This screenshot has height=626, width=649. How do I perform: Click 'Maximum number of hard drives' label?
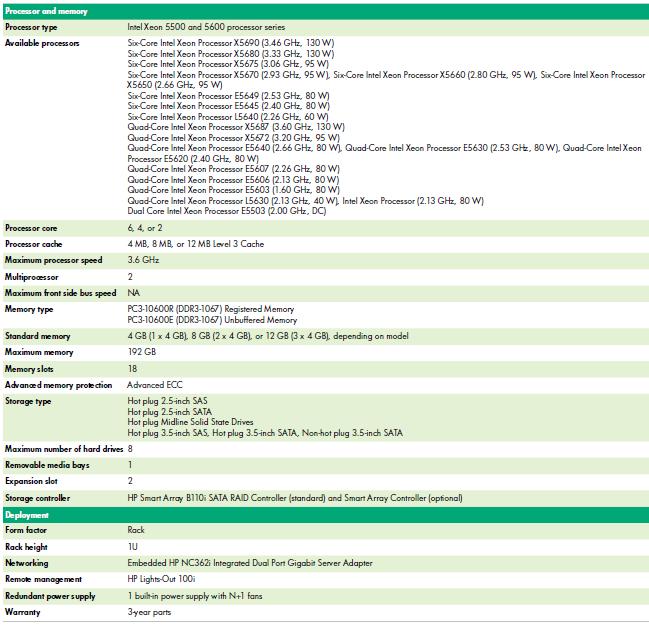click(64, 449)
